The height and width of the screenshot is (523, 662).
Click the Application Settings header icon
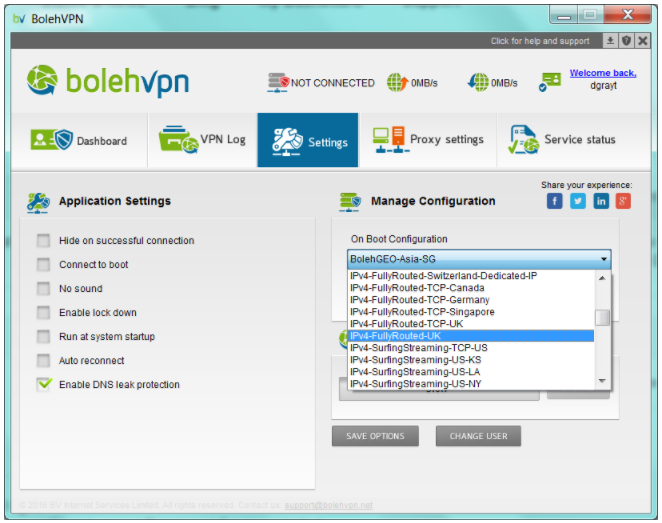click(38, 203)
